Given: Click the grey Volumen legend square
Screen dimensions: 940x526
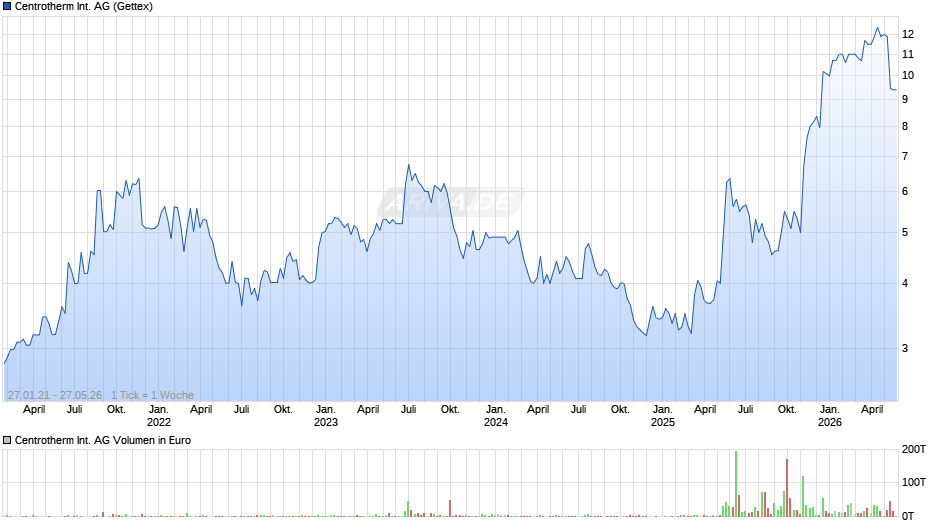Looking at the screenshot, I should point(7,440).
